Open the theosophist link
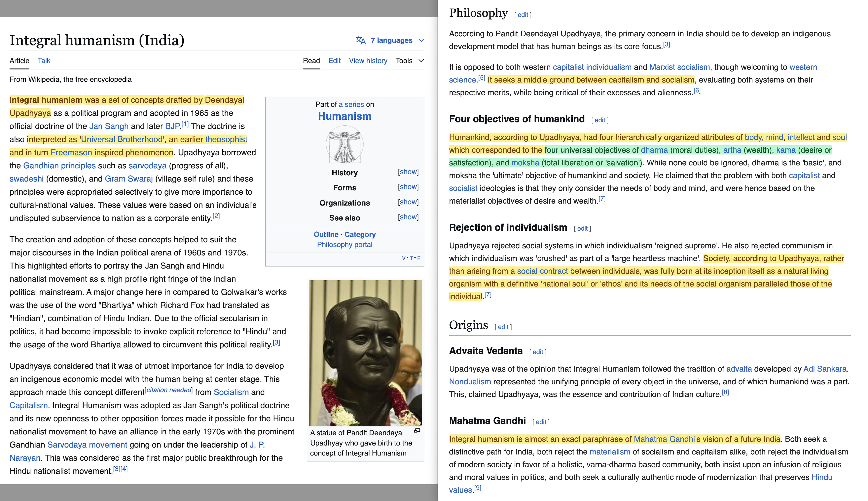The width and height of the screenshot is (868, 501). pyautogui.click(x=226, y=139)
